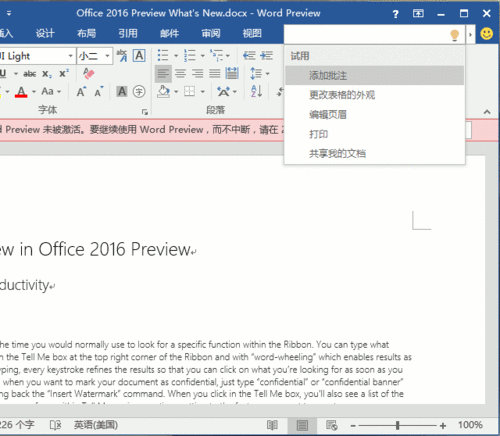Image resolution: width=500 pixels, height=436 pixels.
Task: Expand the bullets list dropdown arrow
Action: (176, 56)
